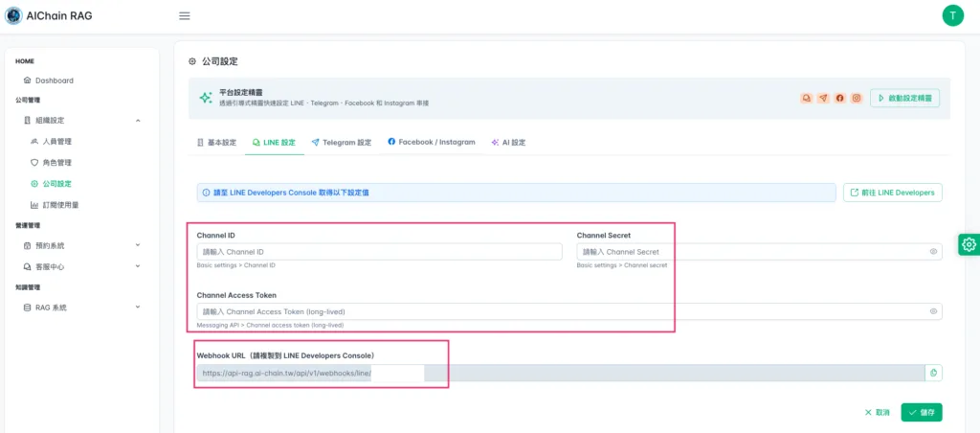Open the green floating settings gear
980x433 pixels.
(x=969, y=244)
